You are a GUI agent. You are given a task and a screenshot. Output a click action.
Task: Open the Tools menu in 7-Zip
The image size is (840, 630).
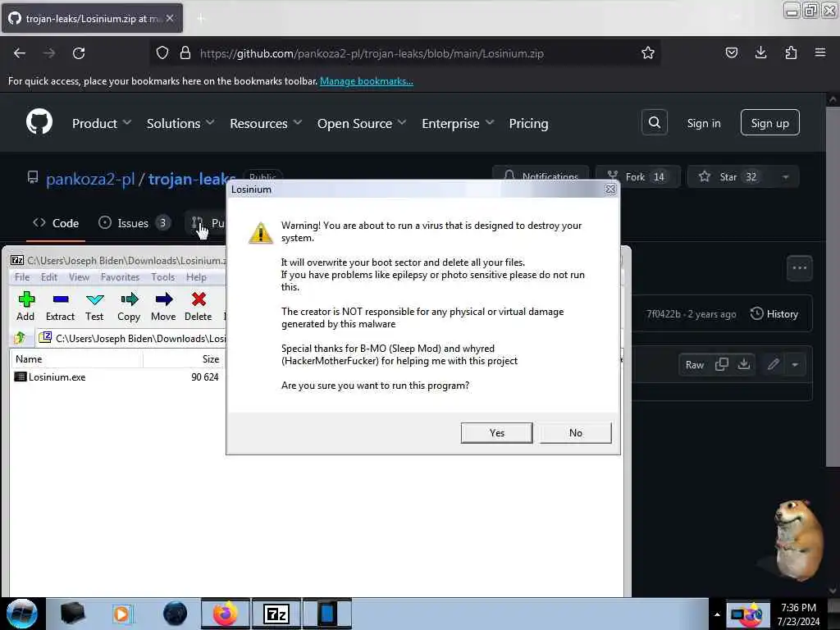163,277
